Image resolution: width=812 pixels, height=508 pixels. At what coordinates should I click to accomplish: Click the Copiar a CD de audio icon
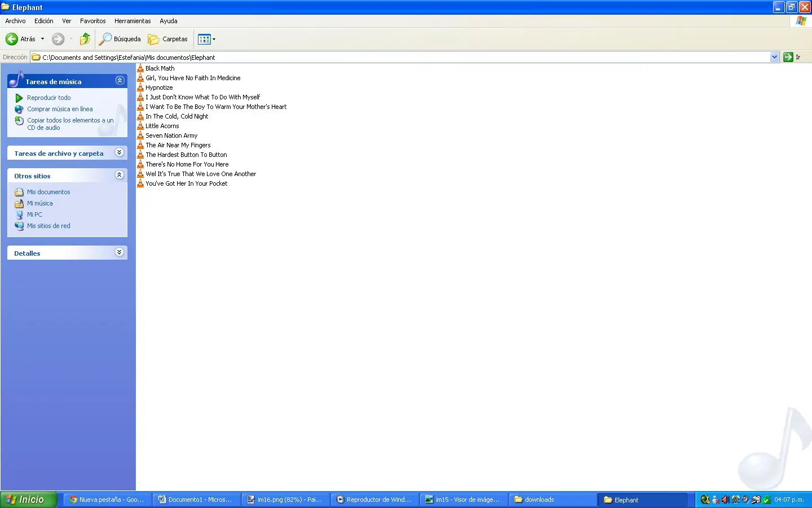pyautogui.click(x=19, y=120)
